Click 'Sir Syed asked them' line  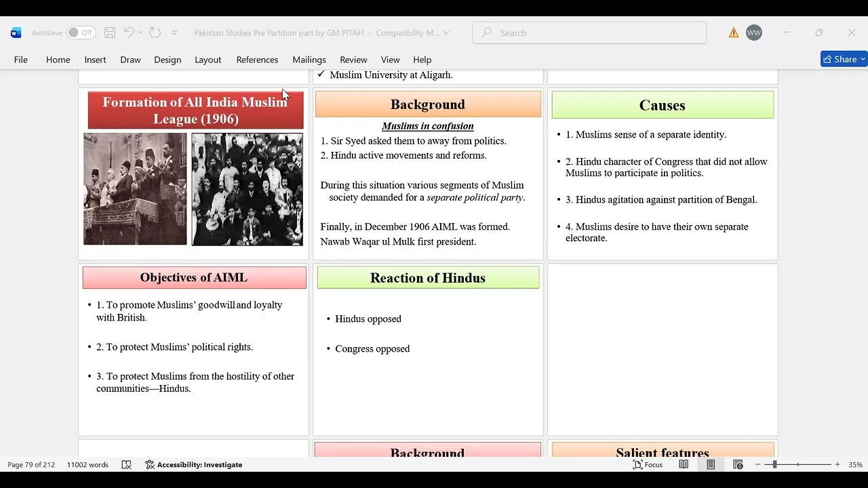pyautogui.click(x=414, y=141)
